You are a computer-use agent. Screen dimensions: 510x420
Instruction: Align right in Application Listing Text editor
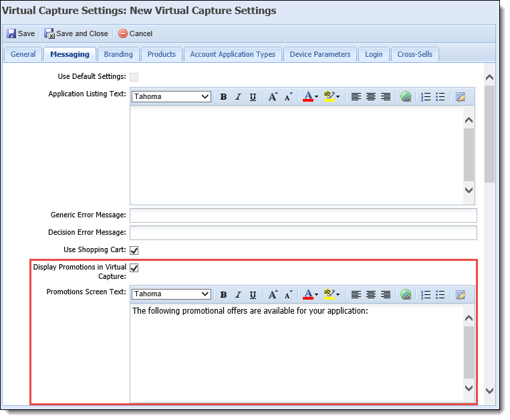(x=386, y=96)
